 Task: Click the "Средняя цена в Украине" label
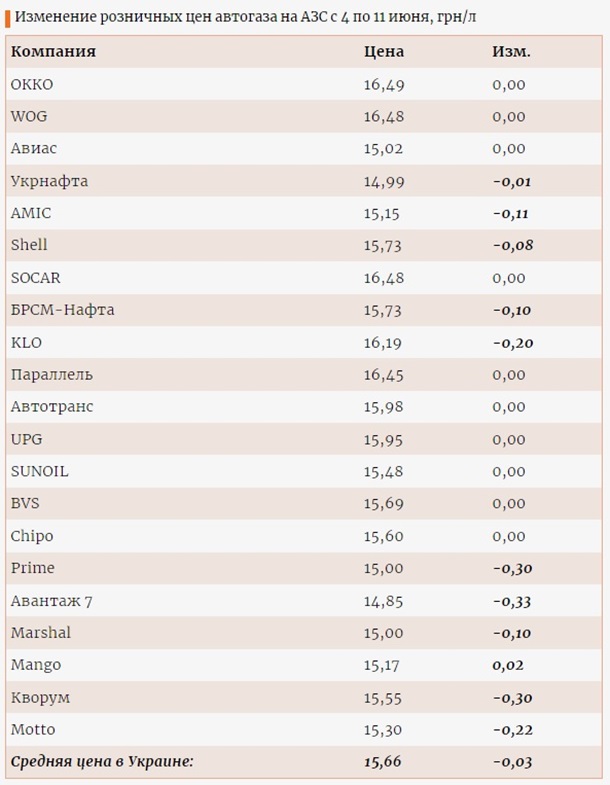tap(102, 762)
